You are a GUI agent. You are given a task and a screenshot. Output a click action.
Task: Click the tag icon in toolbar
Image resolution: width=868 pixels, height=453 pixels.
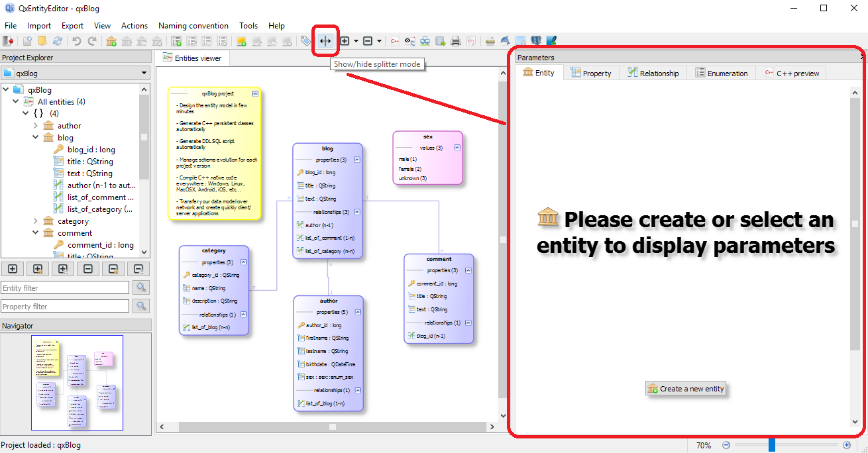click(x=305, y=41)
